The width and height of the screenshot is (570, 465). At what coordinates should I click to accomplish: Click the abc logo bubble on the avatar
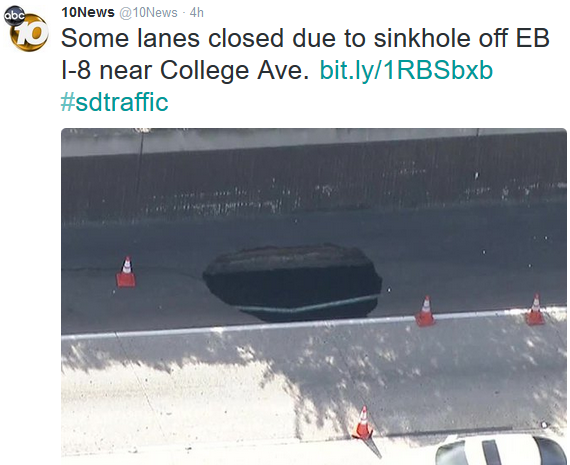coord(14,16)
